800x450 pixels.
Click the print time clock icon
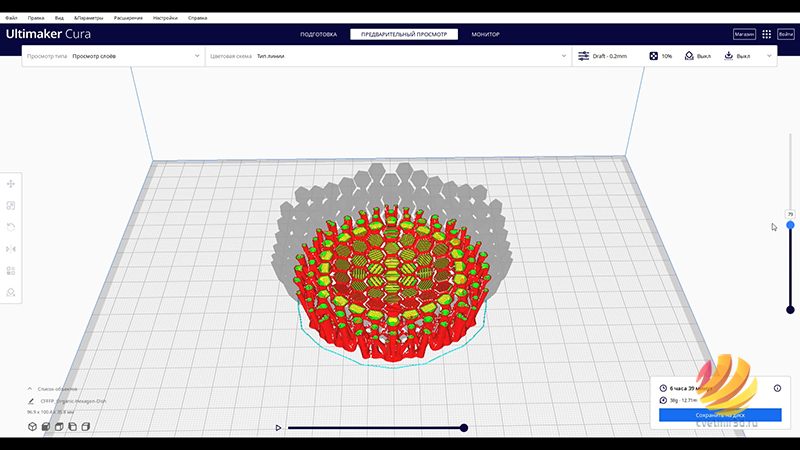tap(663, 388)
